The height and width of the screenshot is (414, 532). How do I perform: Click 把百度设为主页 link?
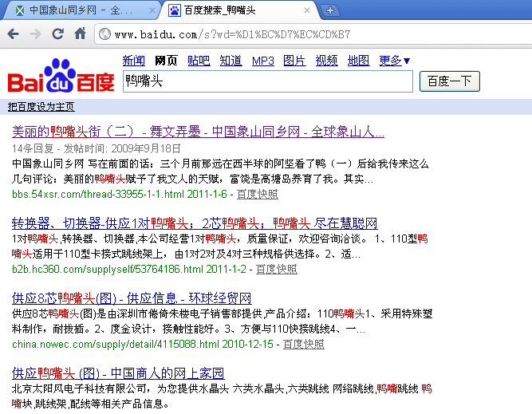(41, 107)
